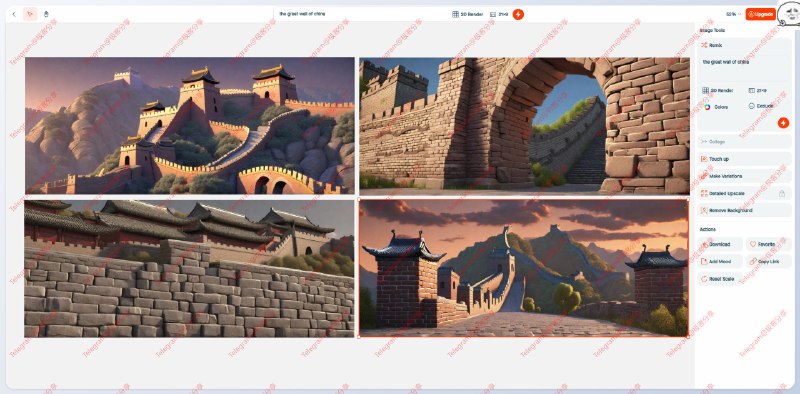This screenshot has width=800, height=394.
Task: Open the Colors picker in Remix panel
Action: click(x=716, y=107)
